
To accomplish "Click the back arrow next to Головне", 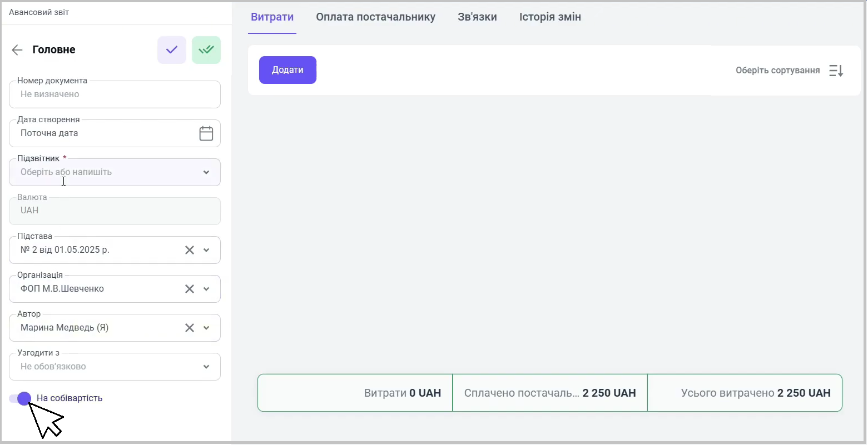I will click(17, 50).
